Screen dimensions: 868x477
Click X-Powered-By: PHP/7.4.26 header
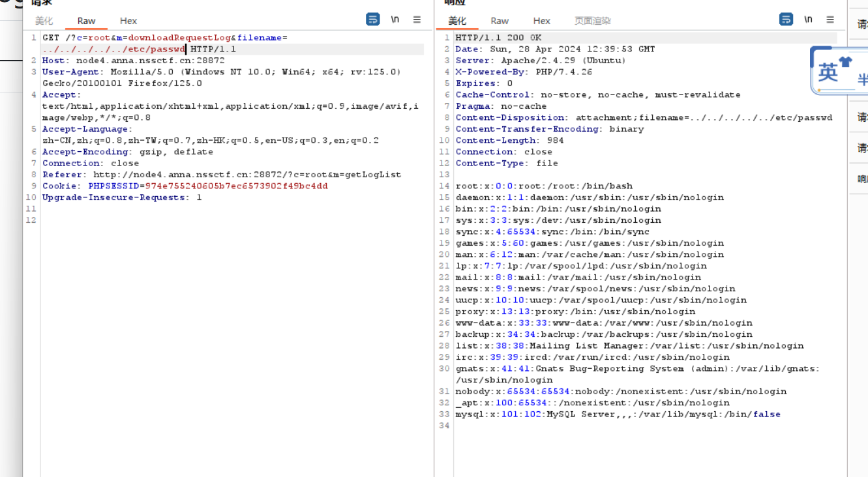coord(524,72)
